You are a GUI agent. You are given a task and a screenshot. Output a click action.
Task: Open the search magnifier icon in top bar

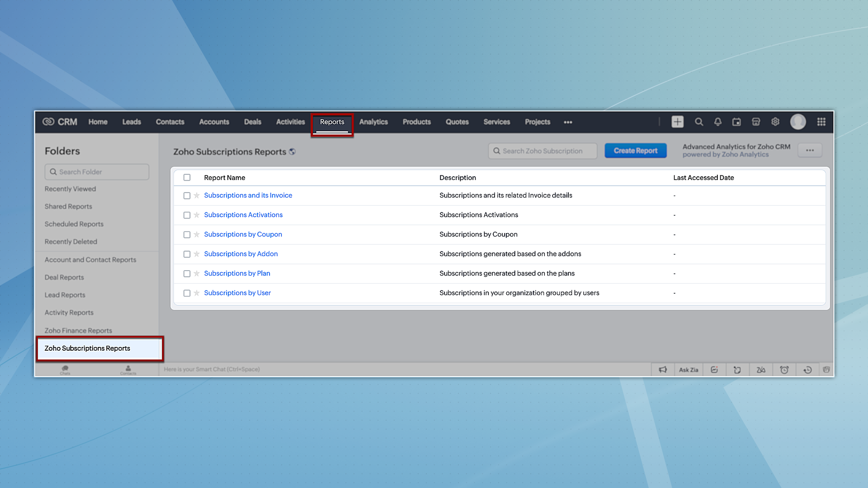pos(699,122)
